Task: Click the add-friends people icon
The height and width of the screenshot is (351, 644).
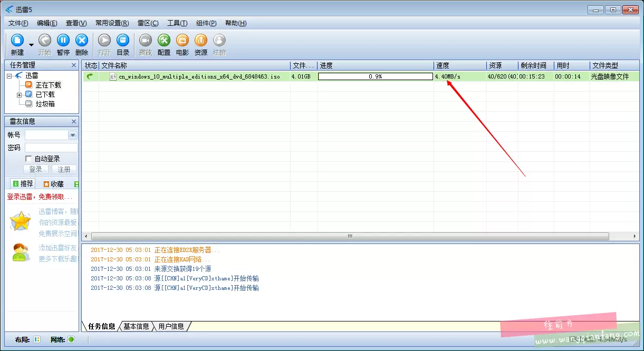Action: tap(21, 252)
